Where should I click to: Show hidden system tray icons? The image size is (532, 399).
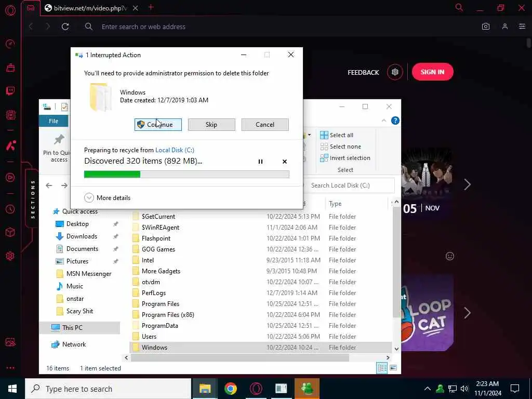pos(428,389)
